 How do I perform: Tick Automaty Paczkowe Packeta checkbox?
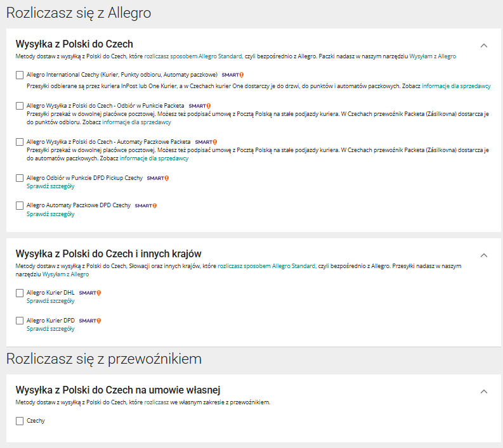coord(20,142)
